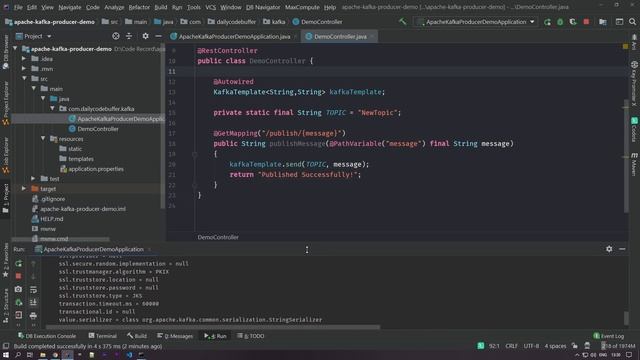Click the Search Everywhere magnifier icon
The height and width of the screenshot is (360, 640).
tap(632, 22)
